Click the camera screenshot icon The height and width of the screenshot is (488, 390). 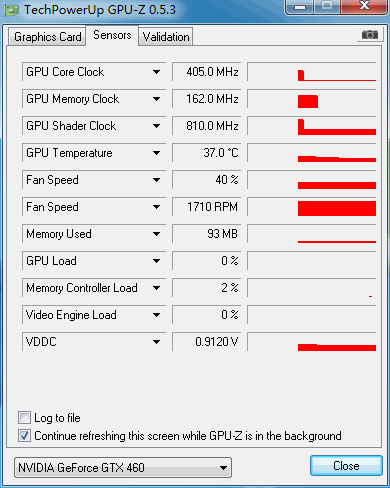click(370, 34)
